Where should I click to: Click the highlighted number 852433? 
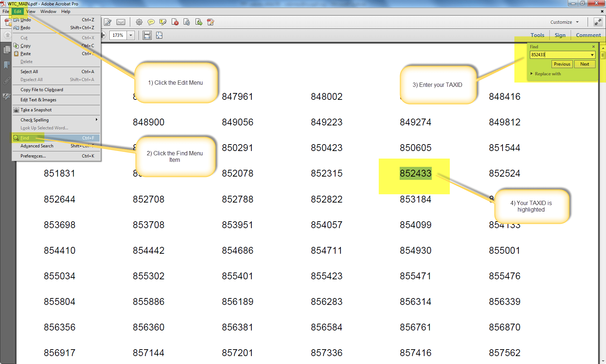click(416, 173)
